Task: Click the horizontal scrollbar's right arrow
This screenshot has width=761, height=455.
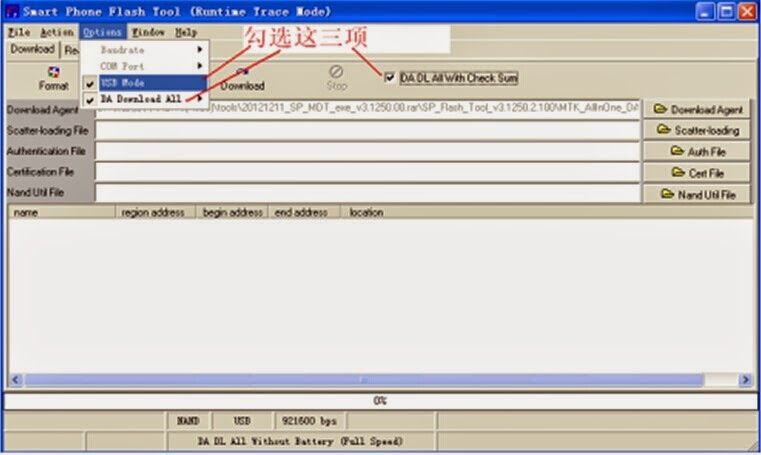Action: (x=745, y=379)
